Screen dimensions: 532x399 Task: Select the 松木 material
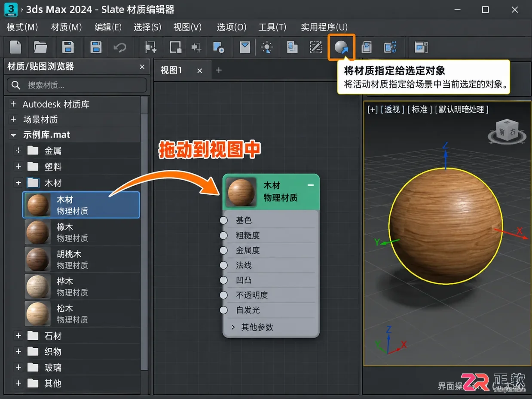[81, 313]
